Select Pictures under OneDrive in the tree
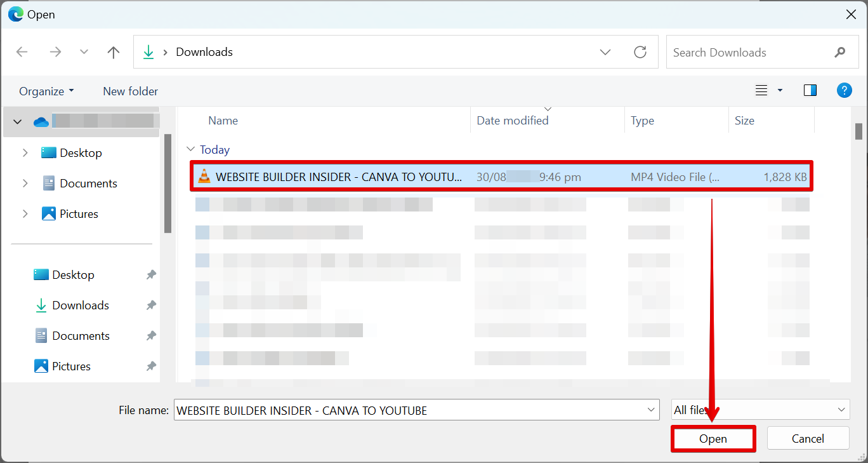The width and height of the screenshot is (868, 463). click(70, 213)
